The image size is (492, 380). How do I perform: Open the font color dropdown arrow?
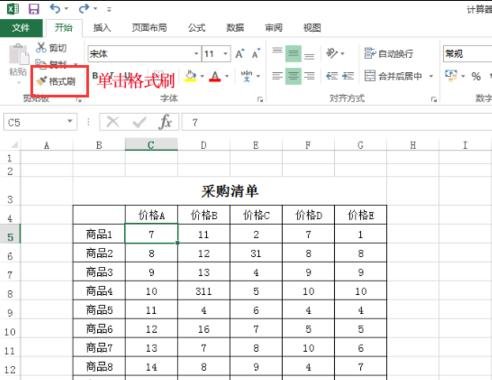tap(227, 76)
